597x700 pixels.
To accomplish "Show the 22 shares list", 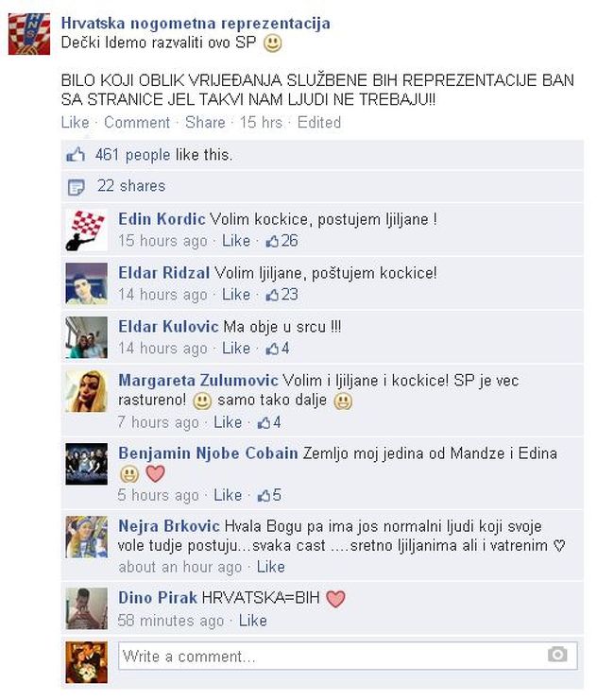I will pyautogui.click(x=131, y=186).
